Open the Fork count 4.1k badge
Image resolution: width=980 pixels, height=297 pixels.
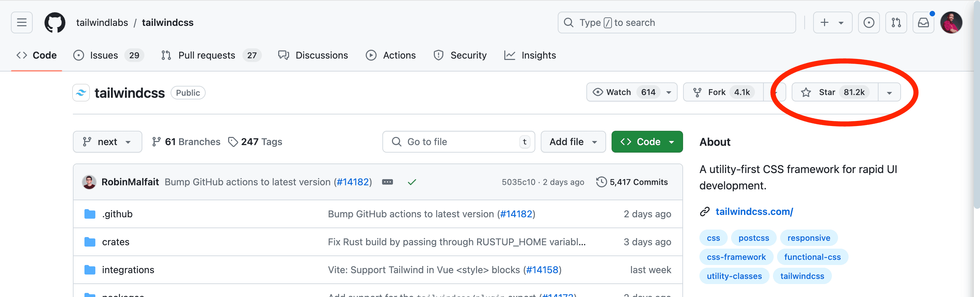742,92
